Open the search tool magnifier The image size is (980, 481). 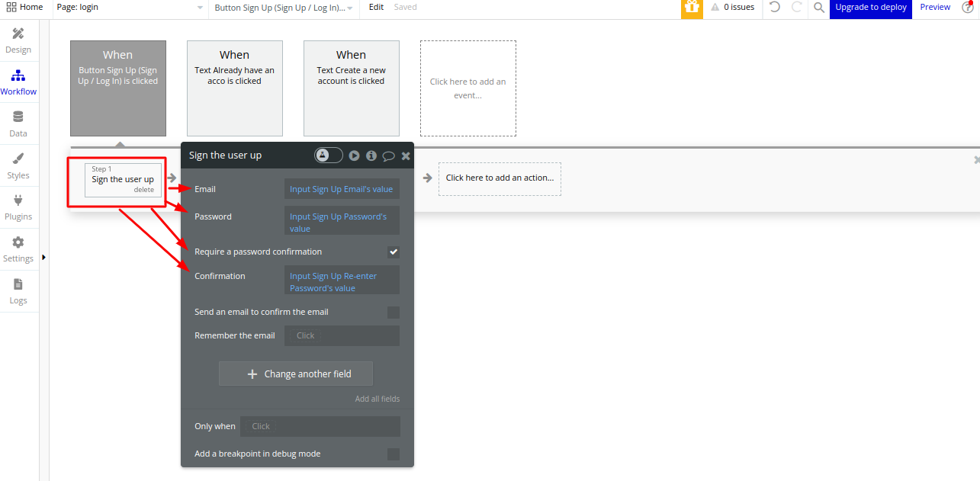click(x=819, y=8)
